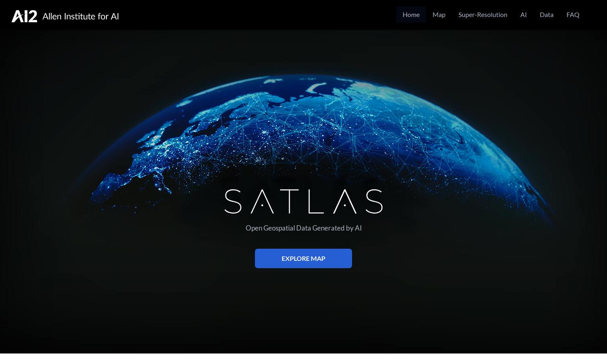Go to the Super-Resolution page
The height and width of the screenshot is (364, 607).
(482, 15)
